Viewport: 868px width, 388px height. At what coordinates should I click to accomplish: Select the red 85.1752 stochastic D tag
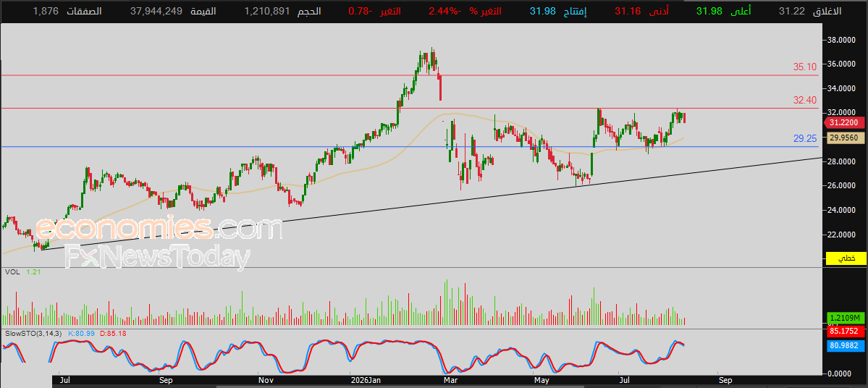846,332
